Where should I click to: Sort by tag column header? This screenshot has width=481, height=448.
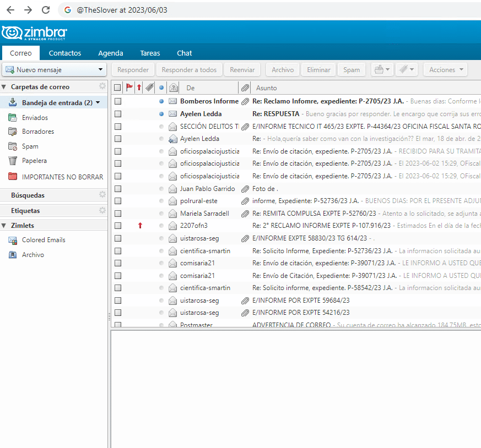pos(150,88)
